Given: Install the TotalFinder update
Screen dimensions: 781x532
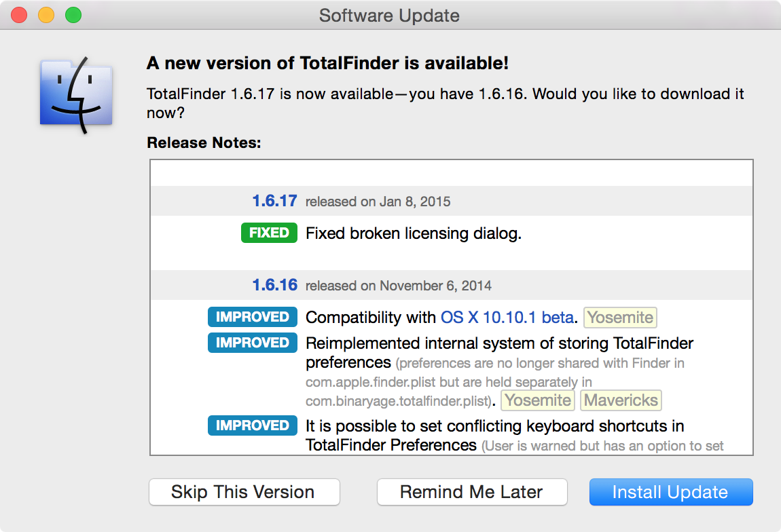Looking at the screenshot, I should pos(671,492).
